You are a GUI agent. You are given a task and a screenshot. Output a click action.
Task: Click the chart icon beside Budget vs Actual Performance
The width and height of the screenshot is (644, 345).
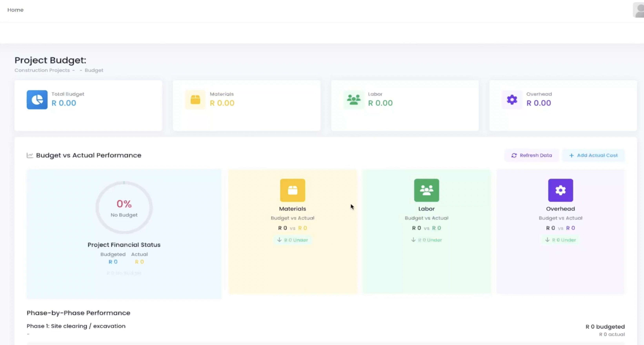[30, 155]
